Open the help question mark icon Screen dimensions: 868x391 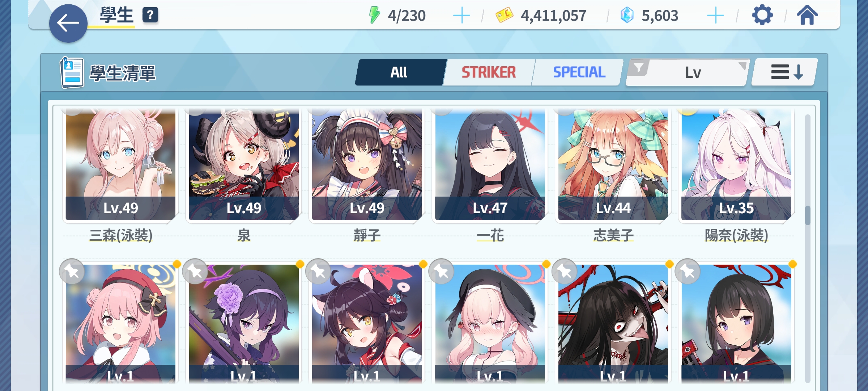150,15
